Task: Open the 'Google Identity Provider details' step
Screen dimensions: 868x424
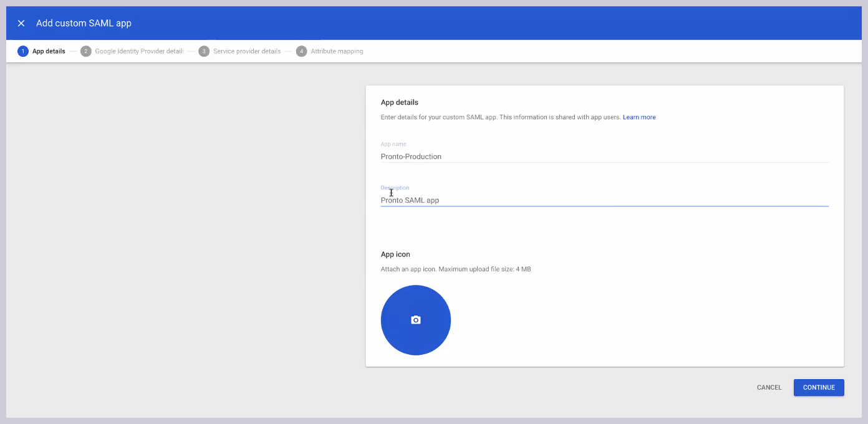Action: (138, 51)
